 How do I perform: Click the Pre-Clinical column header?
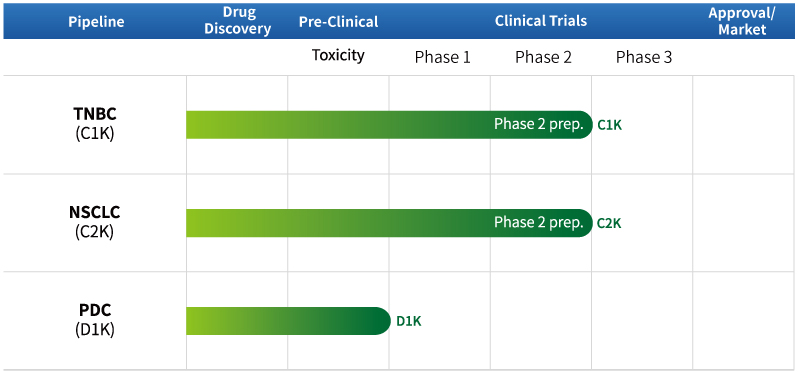pyautogui.click(x=338, y=21)
